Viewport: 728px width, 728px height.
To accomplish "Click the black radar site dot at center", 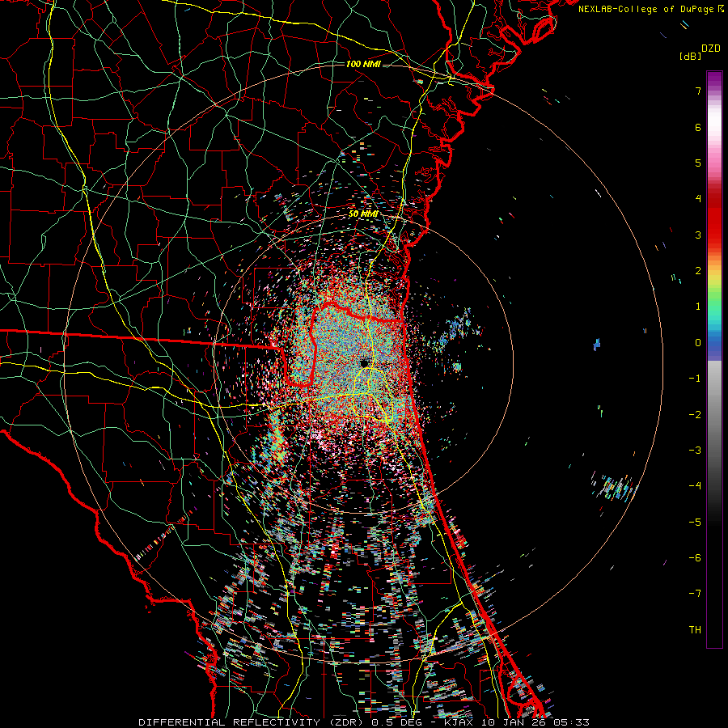I will (x=365, y=363).
